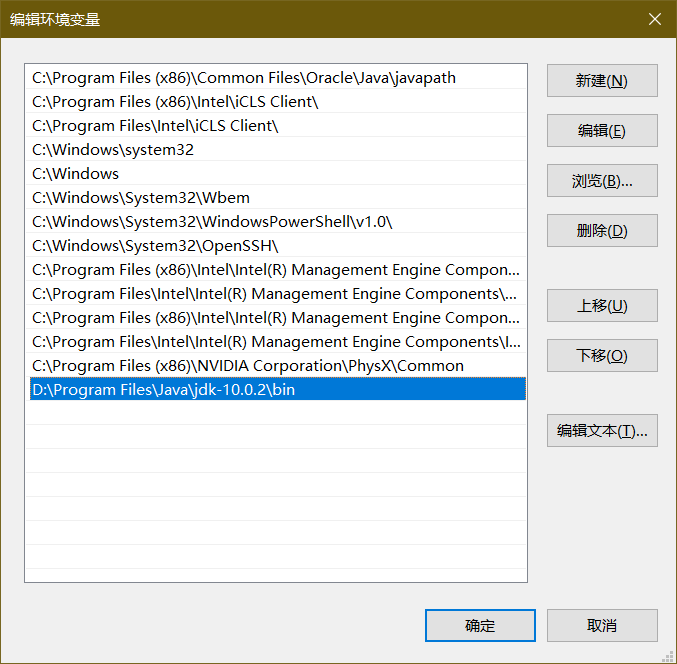
Task: Delete entry using 删除(D) button
Action: tap(601, 231)
